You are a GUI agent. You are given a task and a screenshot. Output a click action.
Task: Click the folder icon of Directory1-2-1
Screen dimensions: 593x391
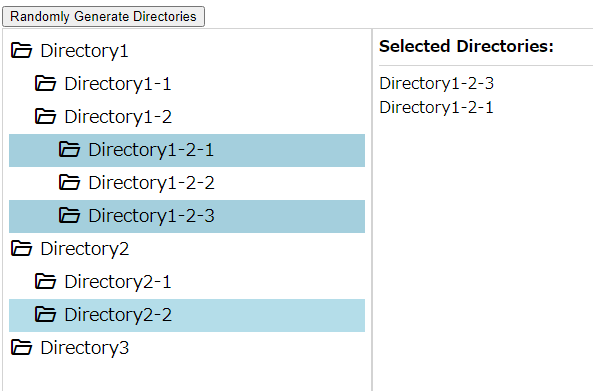[69, 149]
